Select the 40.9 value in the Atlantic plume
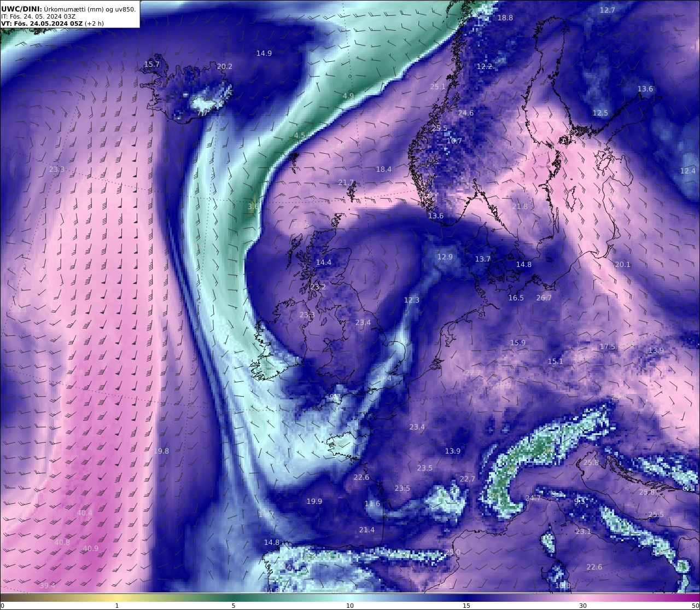700x610 pixels. (x=91, y=548)
